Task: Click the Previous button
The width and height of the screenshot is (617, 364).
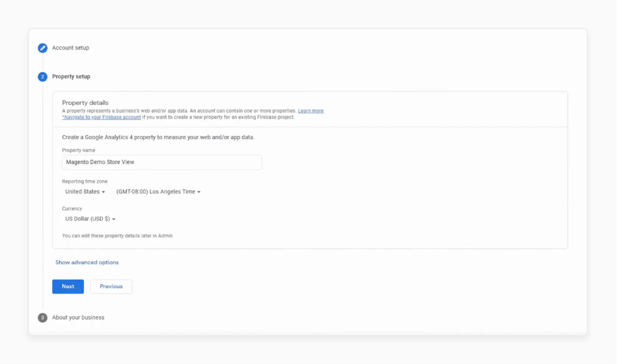Action: point(111,286)
